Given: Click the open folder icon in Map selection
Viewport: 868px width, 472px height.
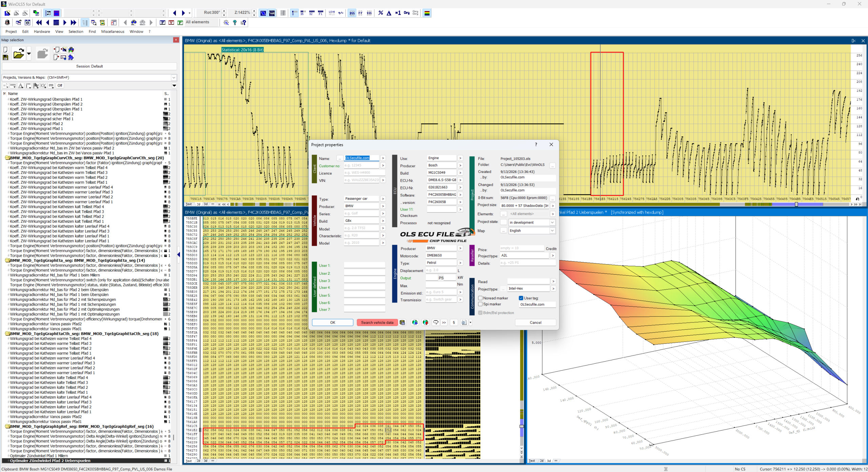Looking at the screenshot, I should click(x=19, y=54).
